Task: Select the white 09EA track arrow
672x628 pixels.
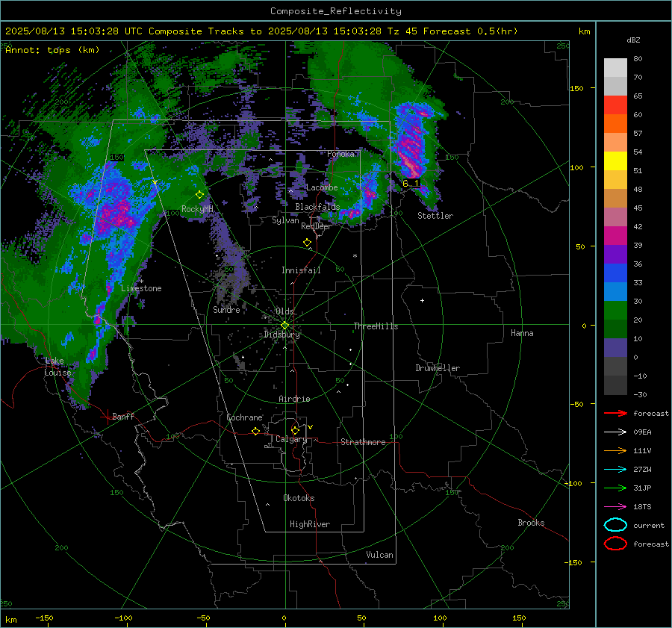Action: pyautogui.click(x=615, y=432)
